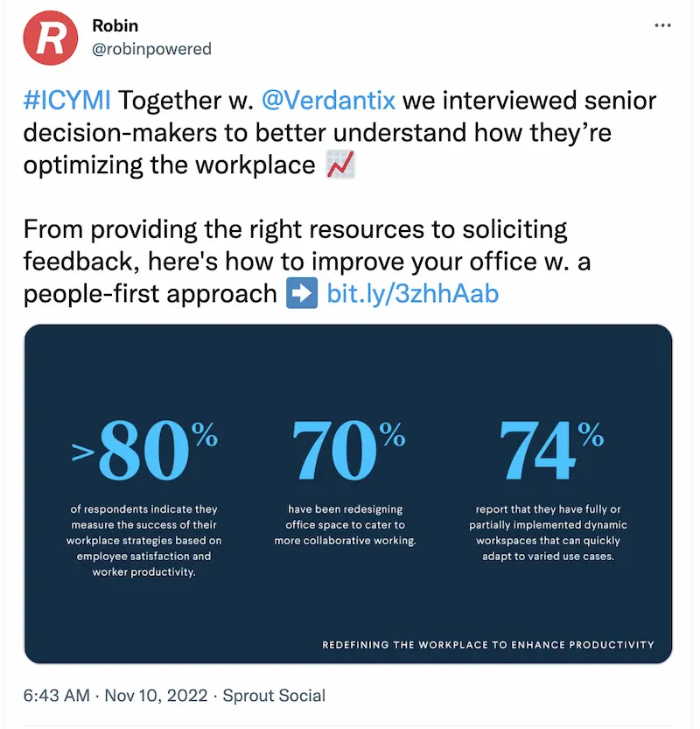Click the right arrow emoji
This screenshot has height=729, width=700.
pyautogui.click(x=302, y=293)
